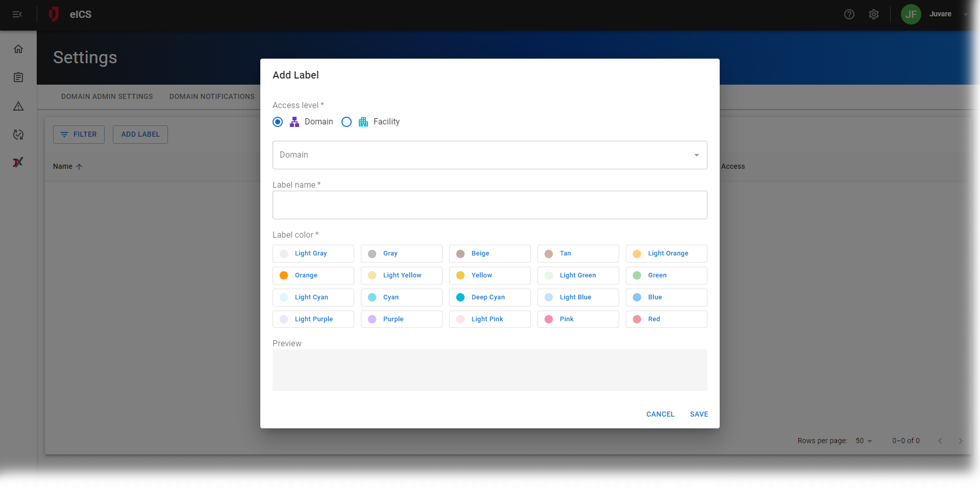Screen dimensions: 980x488
Task: Switch to the Domain Notifications tab
Action: (212, 96)
